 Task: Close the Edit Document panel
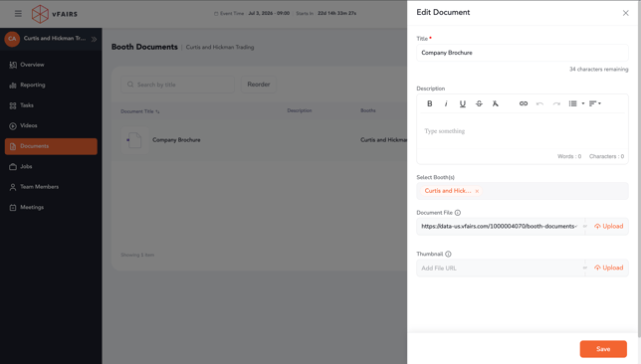pyautogui.click(x=625, y=13)
